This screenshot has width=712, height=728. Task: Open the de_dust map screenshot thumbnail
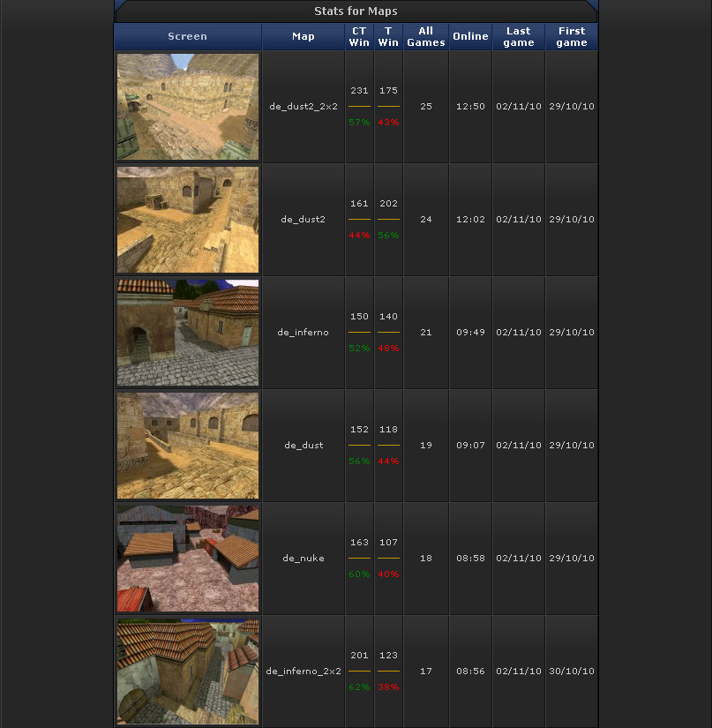pyautogui.click(x=188, y=446)
